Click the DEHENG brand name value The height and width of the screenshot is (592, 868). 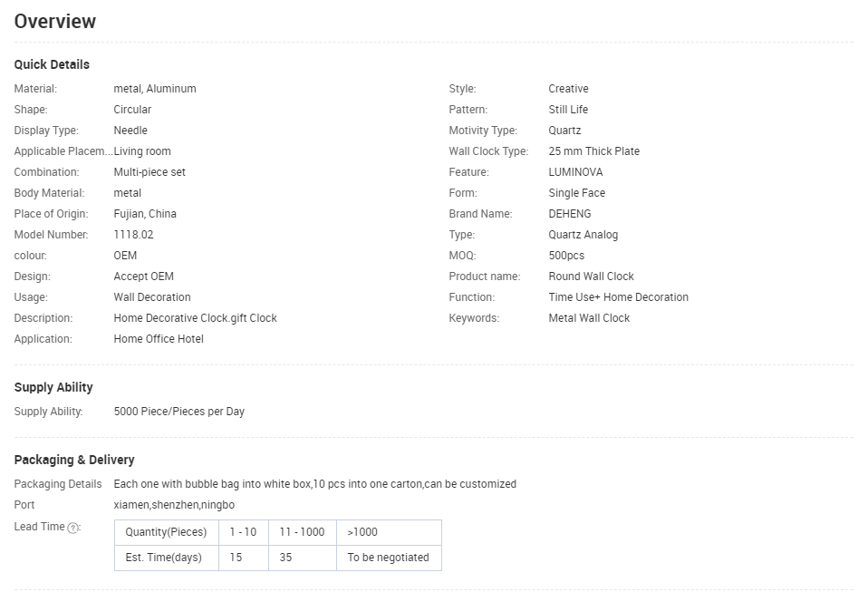[x=570, y=214]
